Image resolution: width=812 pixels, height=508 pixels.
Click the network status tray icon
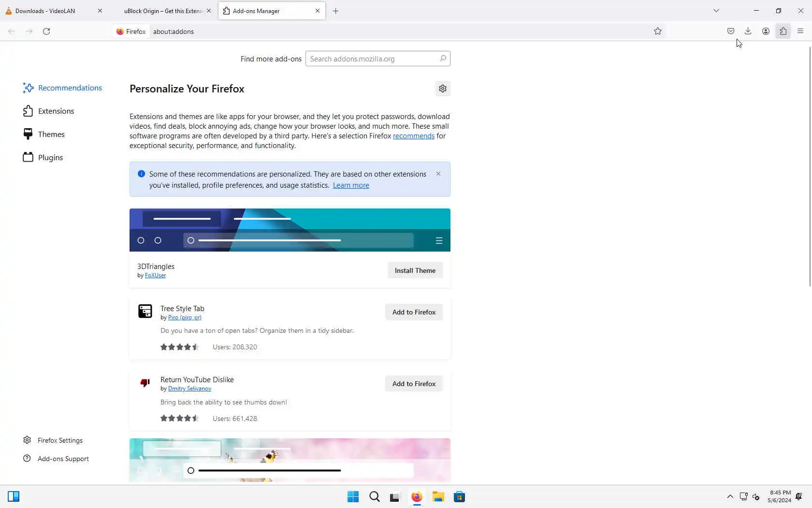coord(743,497)
